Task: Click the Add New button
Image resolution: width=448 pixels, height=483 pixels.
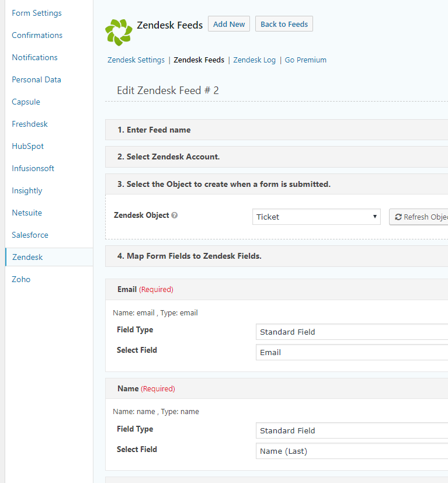Action: click(x=229, y=24)
